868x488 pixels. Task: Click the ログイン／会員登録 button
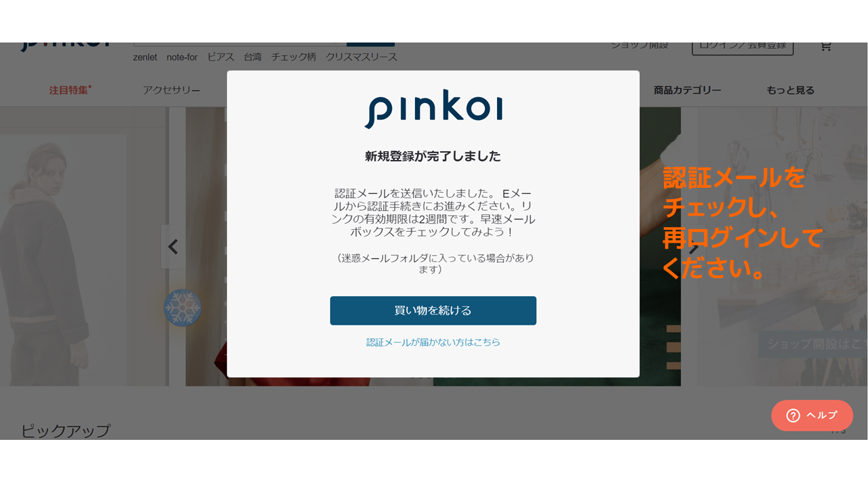point(743,46)
